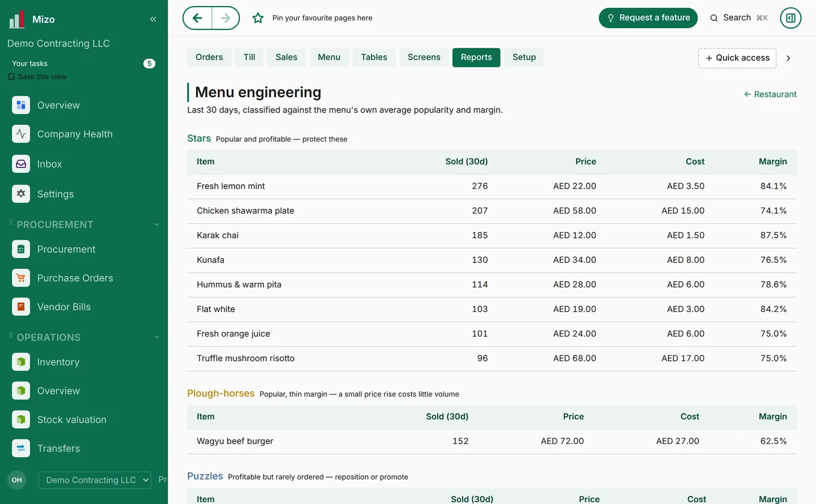The height and width of the screenshot is (504, 816).
Task: Expand tabs with the right chevron arrow
Action: (788, 58)
